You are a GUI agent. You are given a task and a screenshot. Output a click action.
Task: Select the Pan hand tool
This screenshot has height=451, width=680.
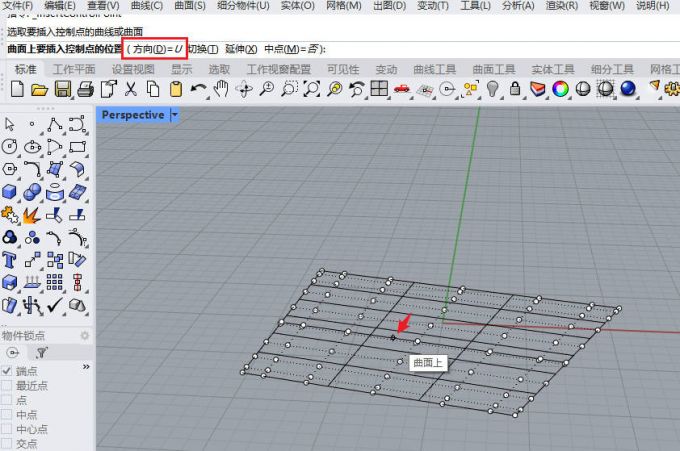(x=221, y=89)
